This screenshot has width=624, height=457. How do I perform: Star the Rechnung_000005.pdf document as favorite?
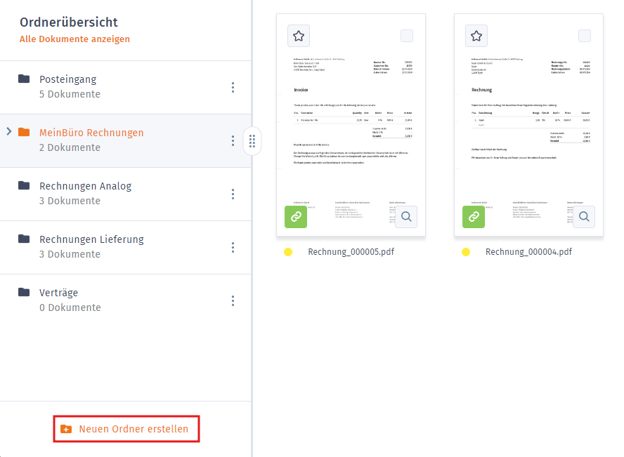(x=298, y=36)
